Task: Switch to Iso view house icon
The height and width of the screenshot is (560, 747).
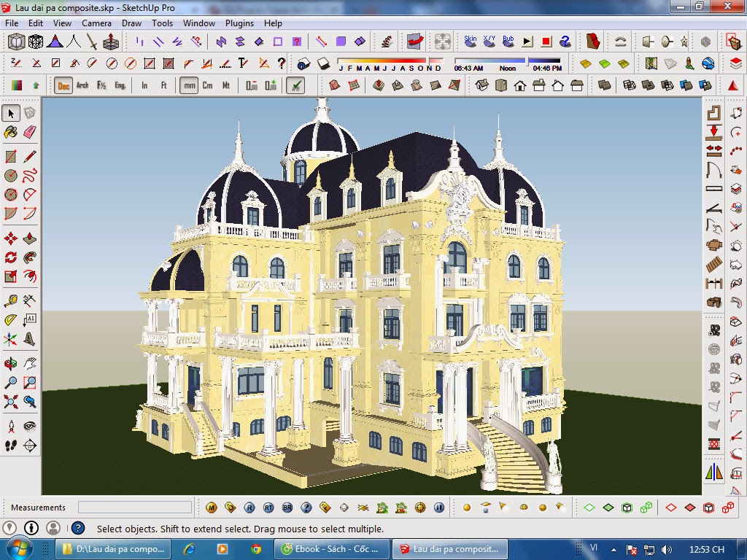Action: pyautogui.click(x=482, y=86)
